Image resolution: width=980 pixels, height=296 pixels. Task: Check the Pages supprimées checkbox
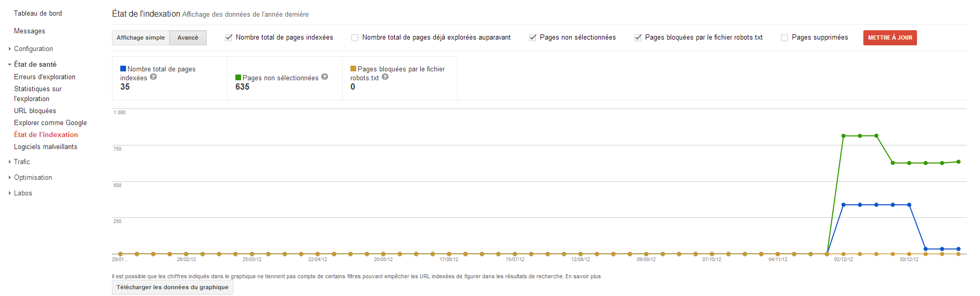click(785, 38)
